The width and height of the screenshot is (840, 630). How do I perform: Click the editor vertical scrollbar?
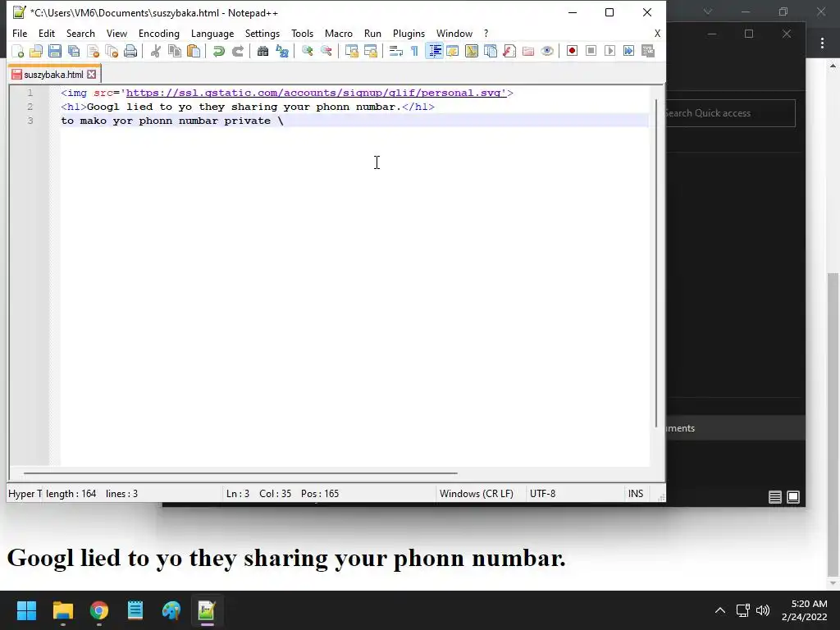[x=656, y=263]
